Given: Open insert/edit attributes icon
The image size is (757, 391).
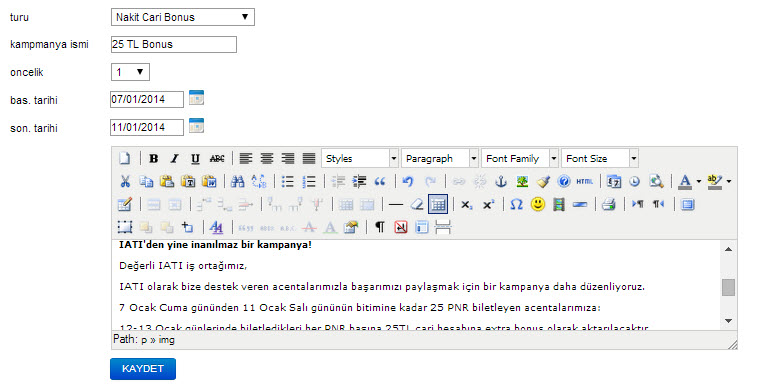Looking at the screenshot, I should coord(351,227).
